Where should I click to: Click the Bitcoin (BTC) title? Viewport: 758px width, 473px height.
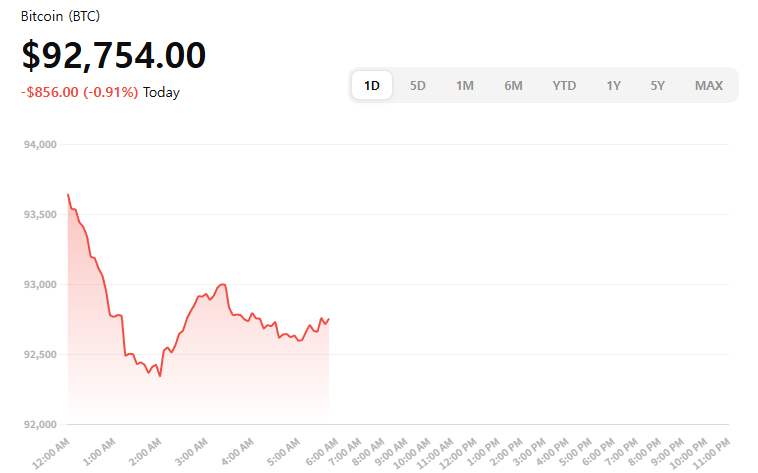click(60, 17)
